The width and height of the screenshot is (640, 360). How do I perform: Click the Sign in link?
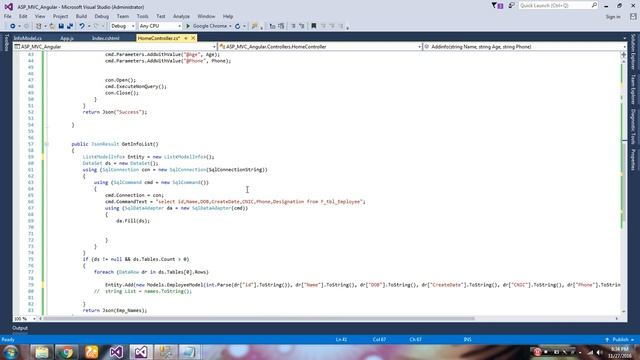pos(613,17)
